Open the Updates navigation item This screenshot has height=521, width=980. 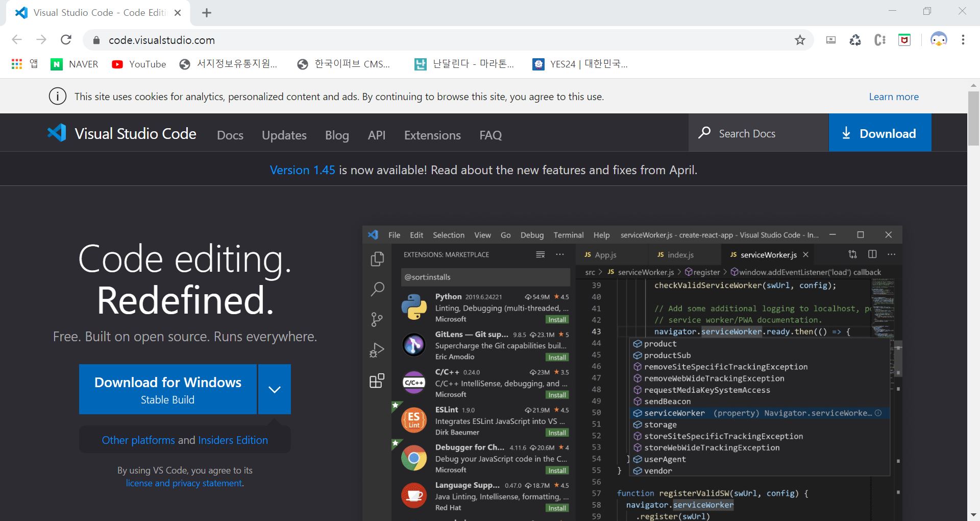pyautogui.click(x=284, y=135)
